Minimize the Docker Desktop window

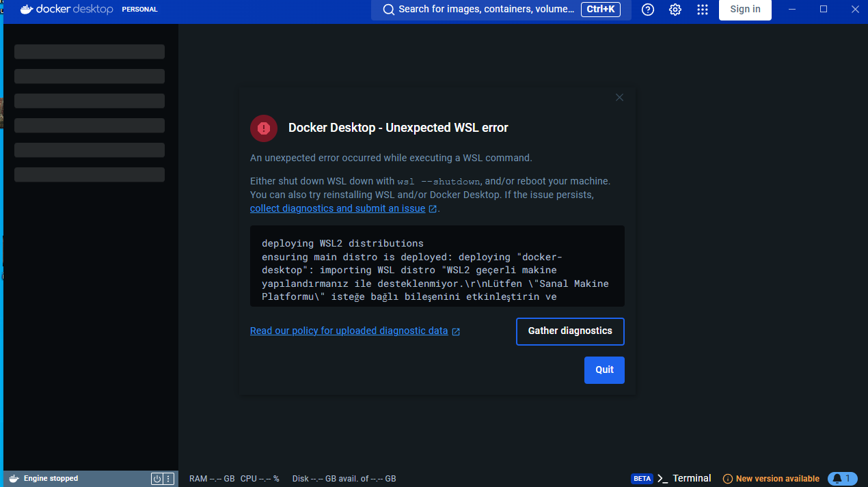792,10
